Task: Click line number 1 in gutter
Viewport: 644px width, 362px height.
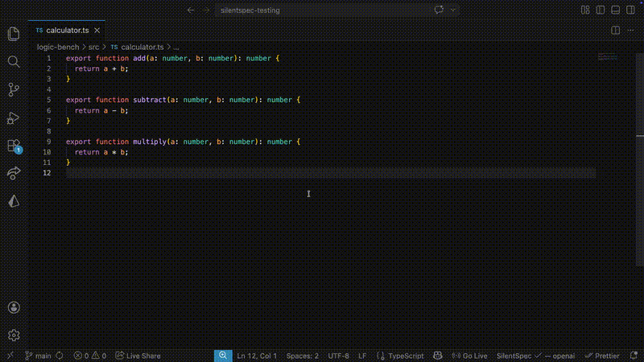Action: 49,58
